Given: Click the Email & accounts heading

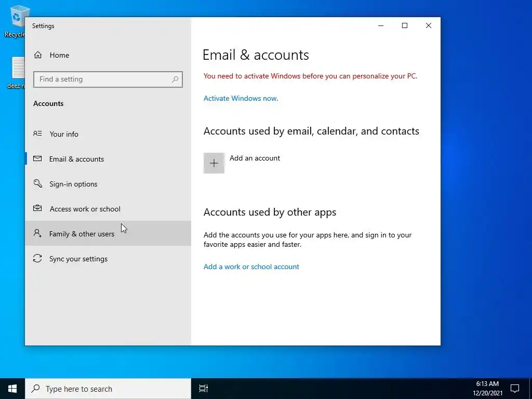Looking at the screenshot, I should pyautogui.click(x=256, y=55).
